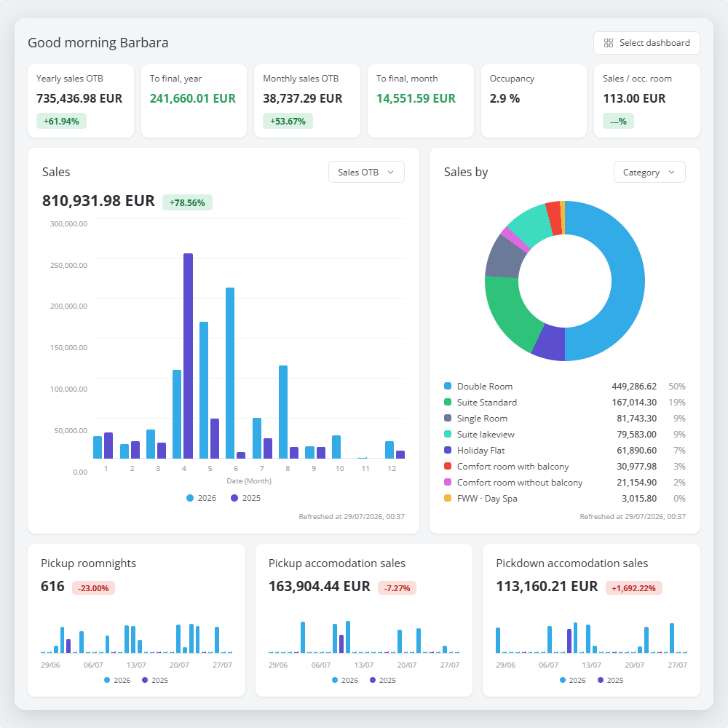
Task: Open the Category dropdown
Action: (649, 172)
